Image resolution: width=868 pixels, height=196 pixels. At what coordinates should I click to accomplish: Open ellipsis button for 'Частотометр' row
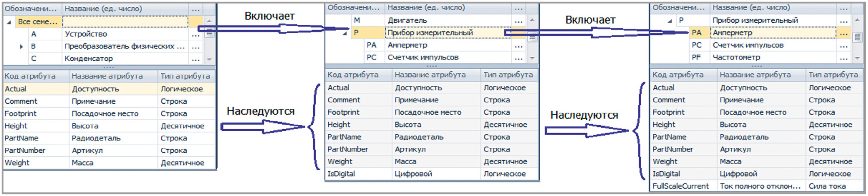point(843,58)
